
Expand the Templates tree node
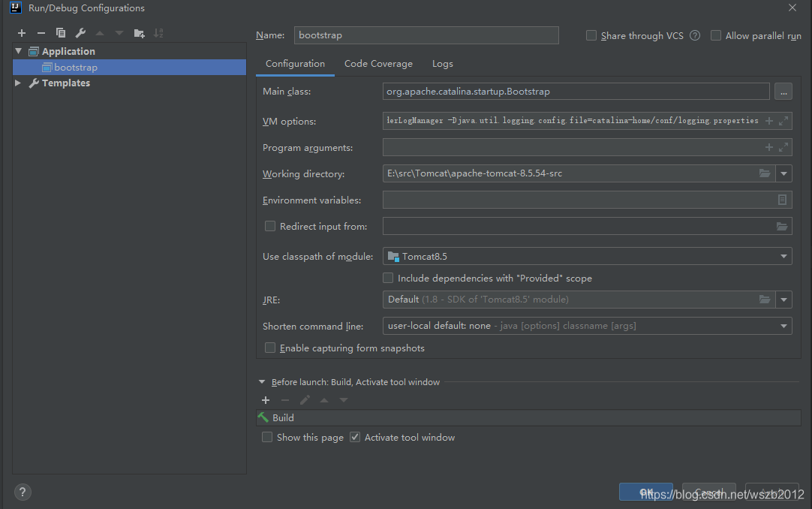(18, 83)
